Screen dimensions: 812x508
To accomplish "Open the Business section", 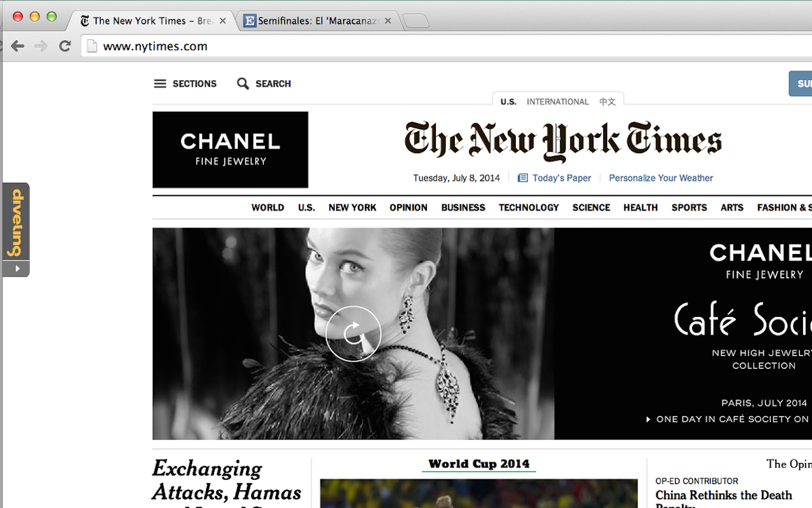I will pyautogui.click(x=463, y=208).
